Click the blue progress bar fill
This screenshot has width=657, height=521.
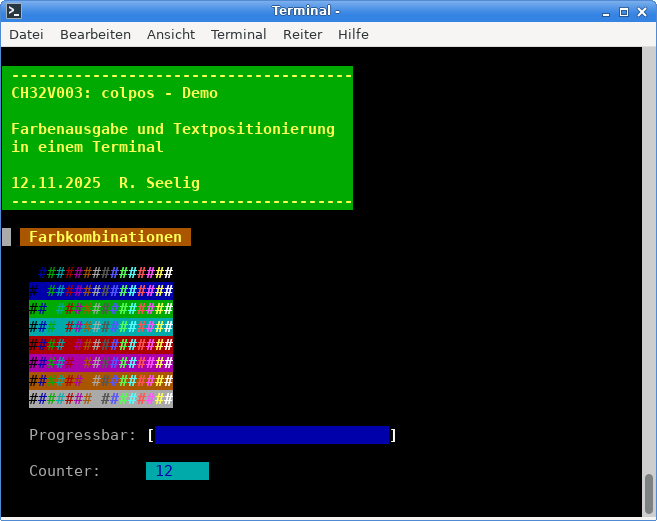click(272, 435)
